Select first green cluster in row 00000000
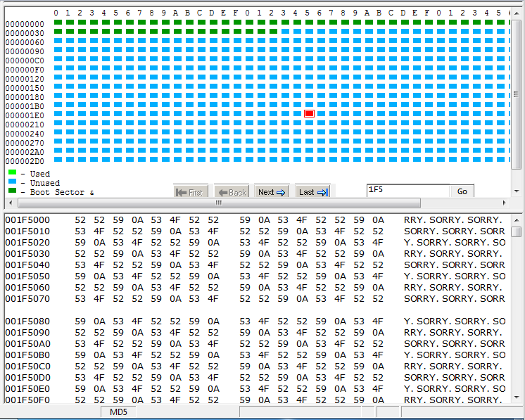Image resolution: width=525 pixels, height=420 pixels. point(58,23)
